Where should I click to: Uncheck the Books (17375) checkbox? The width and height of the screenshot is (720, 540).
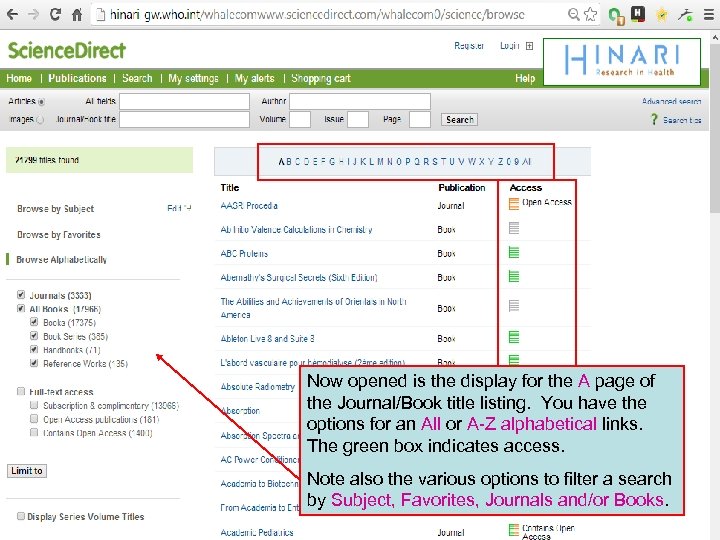34,322
